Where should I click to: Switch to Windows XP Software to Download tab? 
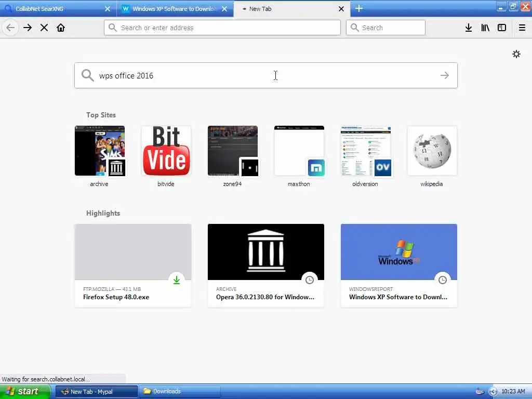(x=175, y=9)
